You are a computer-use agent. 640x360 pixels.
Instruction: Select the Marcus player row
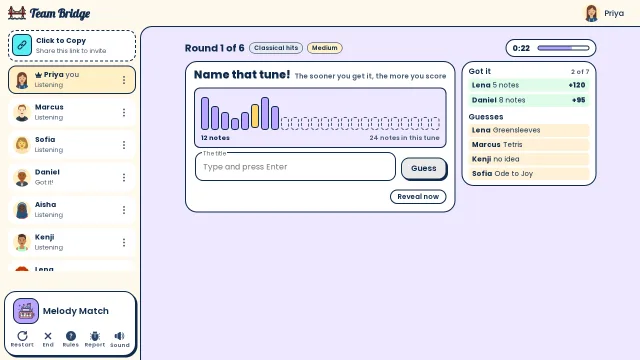point(72,112)
